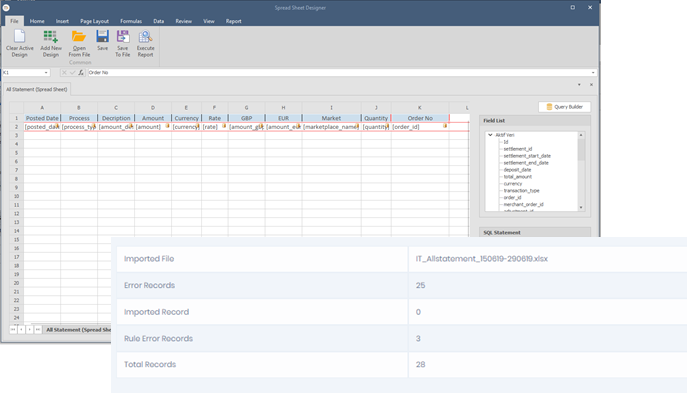Image resolution: width=687 pixels, height=393 pixels.
Task: Open the cell name box dropdown
Action: click(x=46, y=73)
